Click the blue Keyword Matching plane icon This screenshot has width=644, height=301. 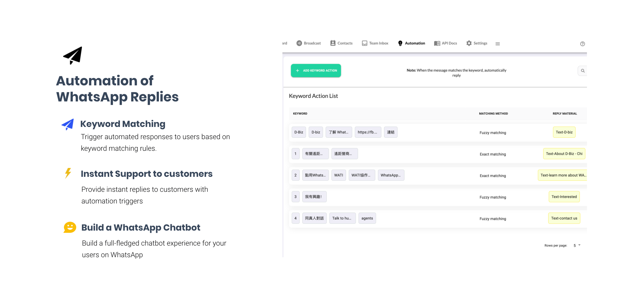click(68, 124)
